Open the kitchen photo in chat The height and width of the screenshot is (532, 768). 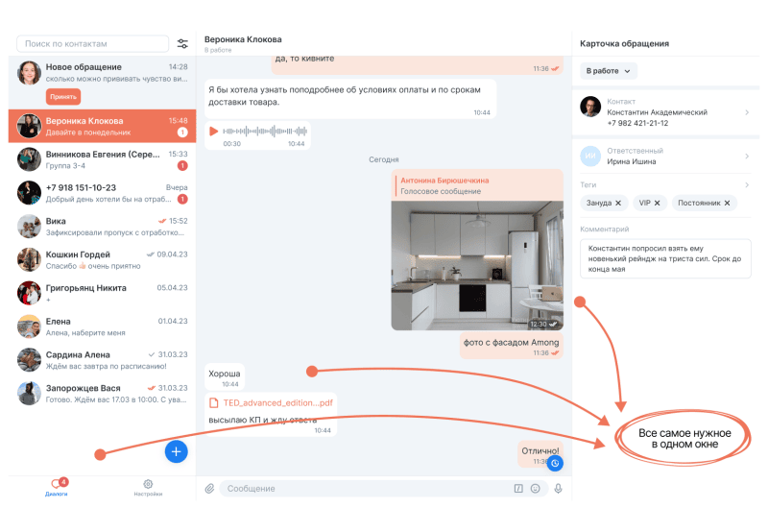[477, 265]
